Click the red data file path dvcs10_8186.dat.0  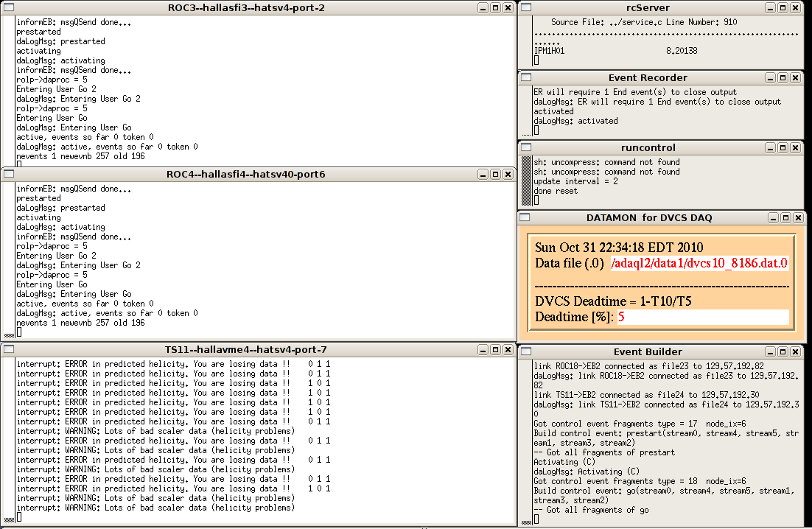699,263
